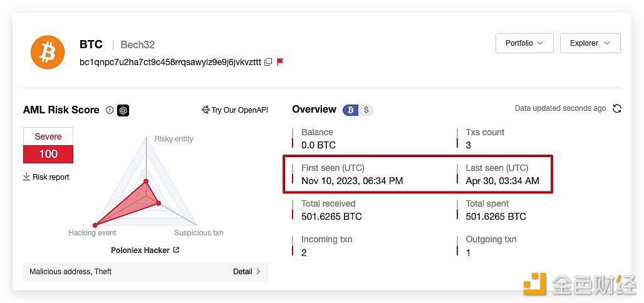
Task: Click Txs count value 3
Action: pyautogui.click(x=468, y=145)
